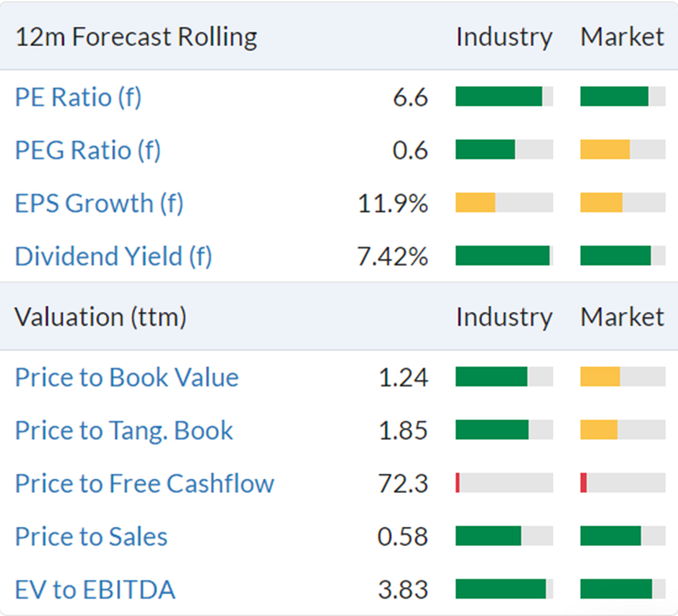This screenshot has width=678, height=616.
Task: Click the Price to Sales market bar
Action: pyautogui.click(x=623, y=536)
